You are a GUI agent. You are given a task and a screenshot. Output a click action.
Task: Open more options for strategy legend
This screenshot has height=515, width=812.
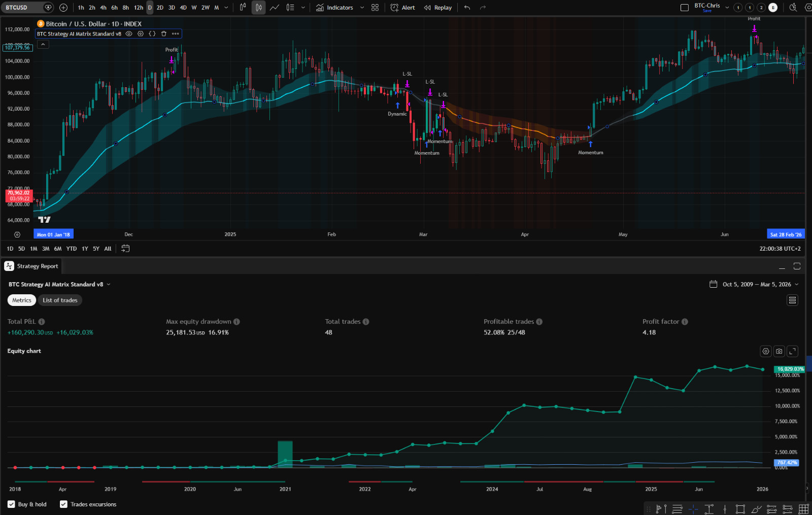176,34
